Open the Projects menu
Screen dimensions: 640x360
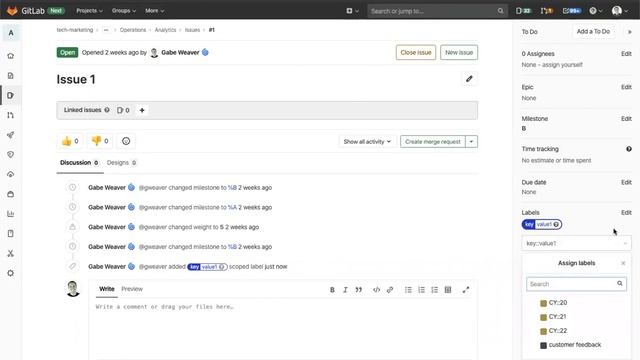89,11
